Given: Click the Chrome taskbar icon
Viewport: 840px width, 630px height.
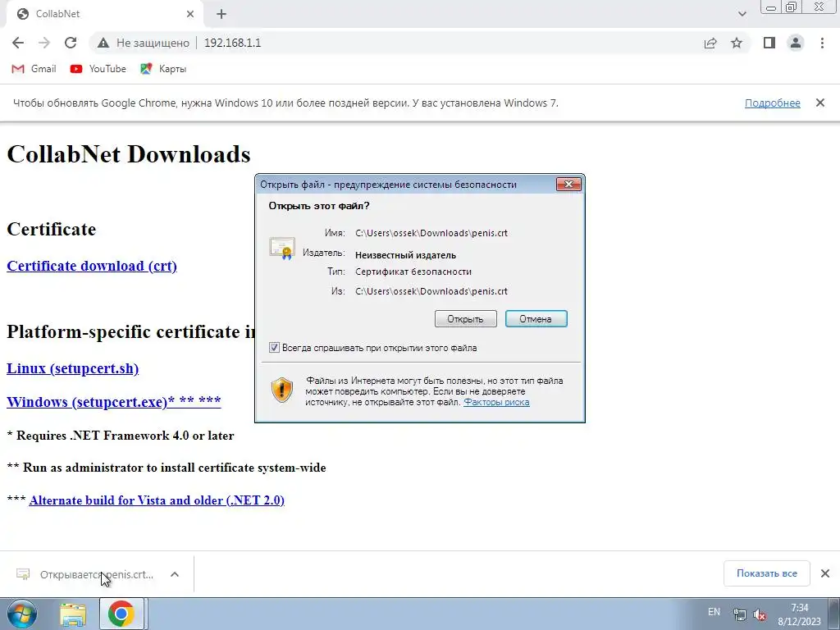Looking at the screenshot, I should point(121,614).
